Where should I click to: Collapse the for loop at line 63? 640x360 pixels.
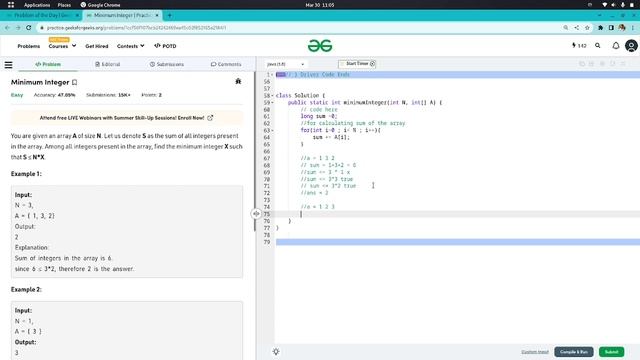[272, 130]
